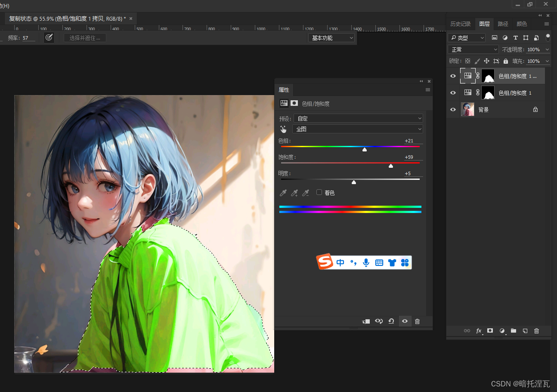Toggle mask link on 色相/饱和度 1 layer
Screen dimensions: 557x392
[478, 93]
